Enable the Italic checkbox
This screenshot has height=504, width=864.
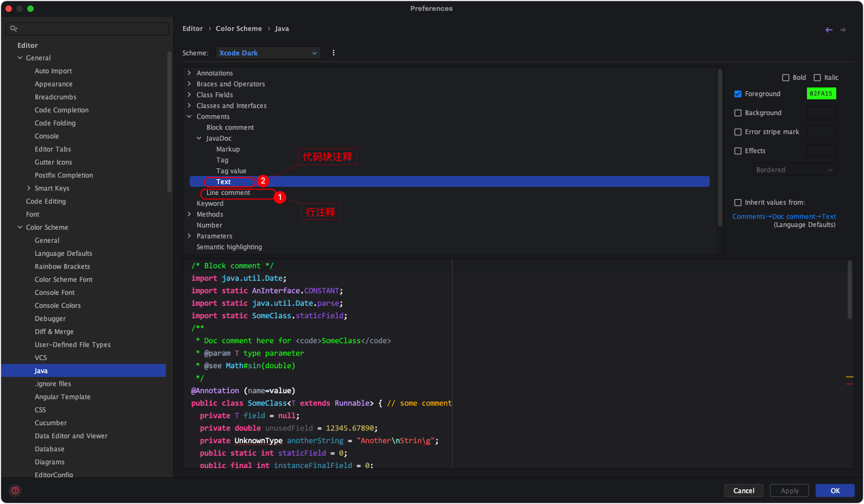pos(817,78)
